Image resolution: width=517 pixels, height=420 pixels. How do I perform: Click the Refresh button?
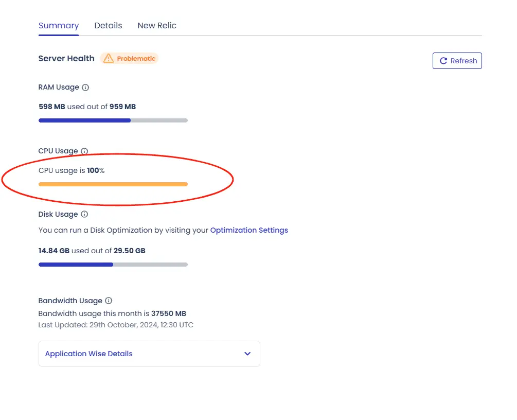tap(457, 61)
